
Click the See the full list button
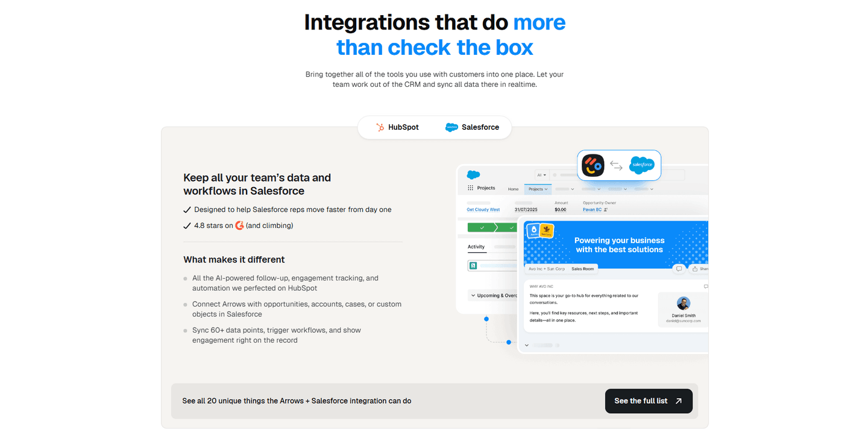[649, 401]
